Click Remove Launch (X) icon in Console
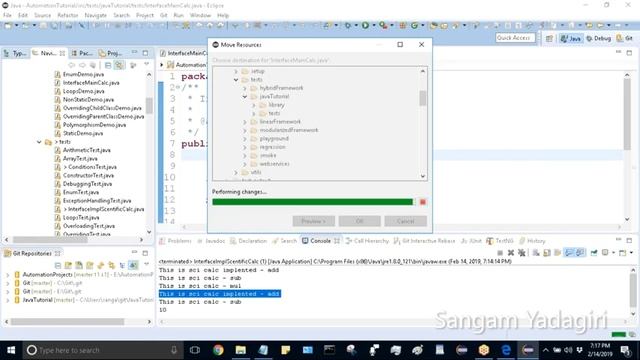 click(511, 253)
